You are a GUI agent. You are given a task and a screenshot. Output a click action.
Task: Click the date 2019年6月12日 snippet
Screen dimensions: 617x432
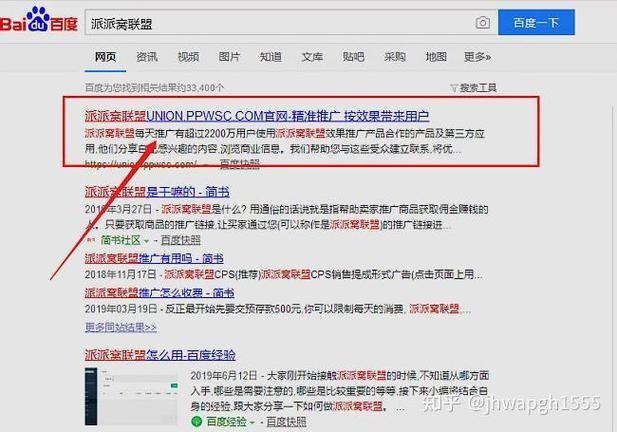(224, 375)
